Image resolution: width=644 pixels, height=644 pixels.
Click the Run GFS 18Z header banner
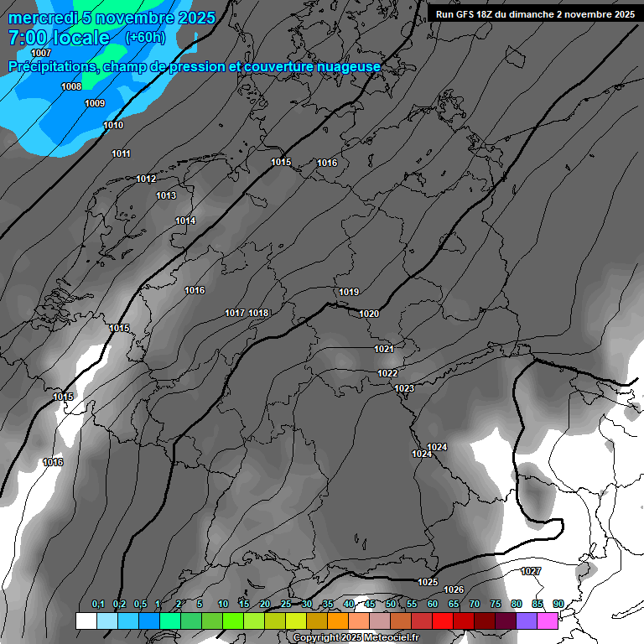coord(535,14)
